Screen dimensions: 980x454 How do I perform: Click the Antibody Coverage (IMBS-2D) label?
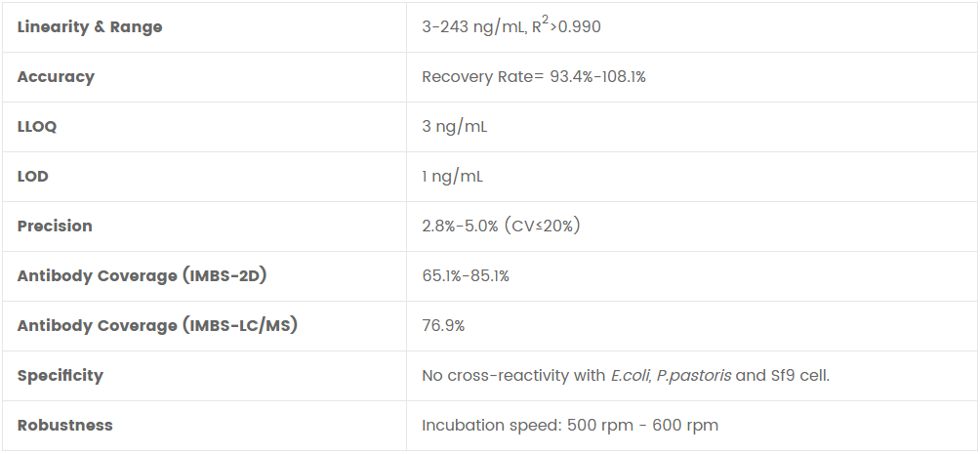(x=142, y=276)
